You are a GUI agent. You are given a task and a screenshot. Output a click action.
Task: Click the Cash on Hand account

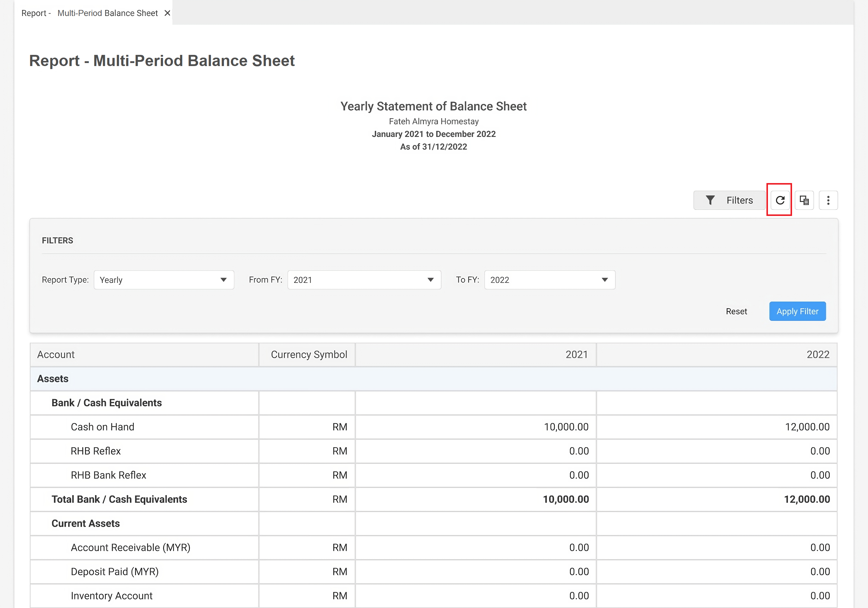(102, 427)
